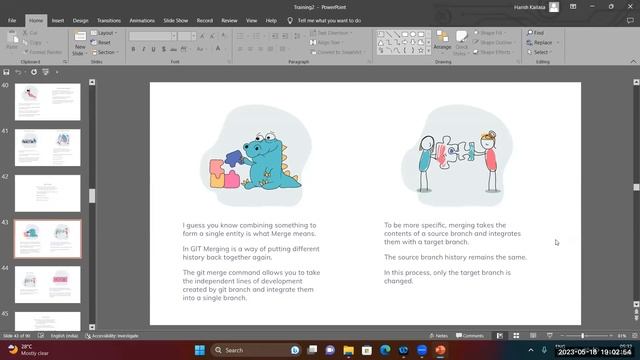Click the Undo arrow in quick access toolbar

pos(18,72)
